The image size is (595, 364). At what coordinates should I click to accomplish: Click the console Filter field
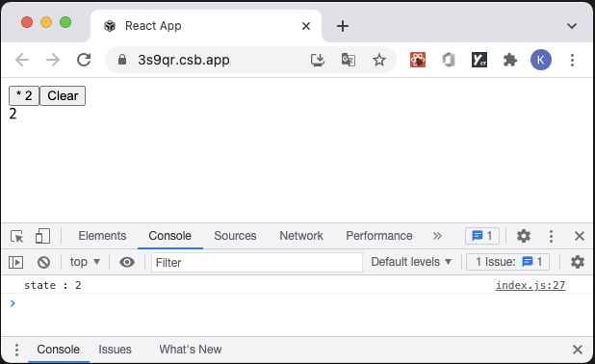point(257,262)
